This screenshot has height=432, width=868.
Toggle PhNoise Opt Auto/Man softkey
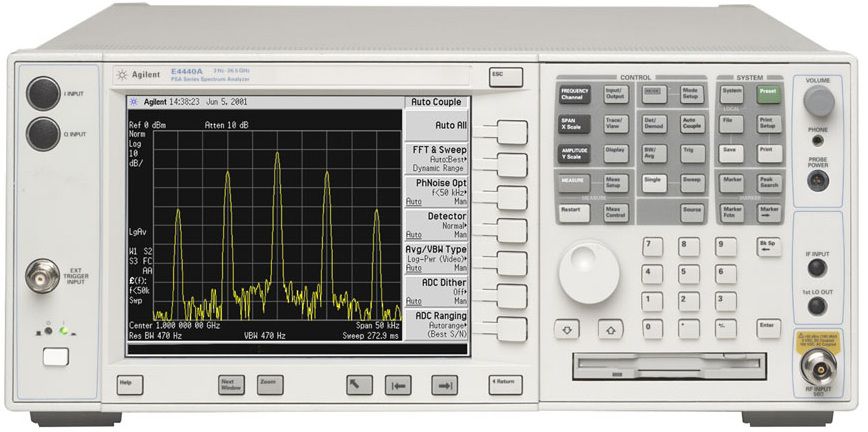click(x=511, y=198)
